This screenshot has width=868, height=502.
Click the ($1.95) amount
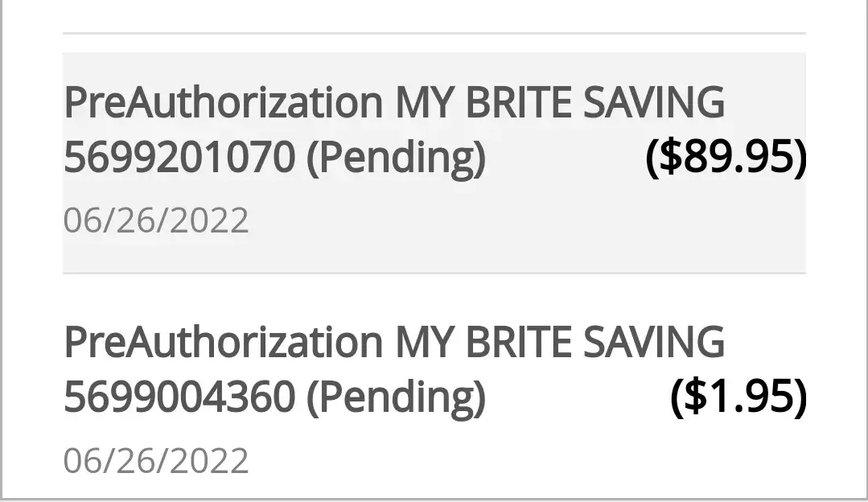[738, 396]
